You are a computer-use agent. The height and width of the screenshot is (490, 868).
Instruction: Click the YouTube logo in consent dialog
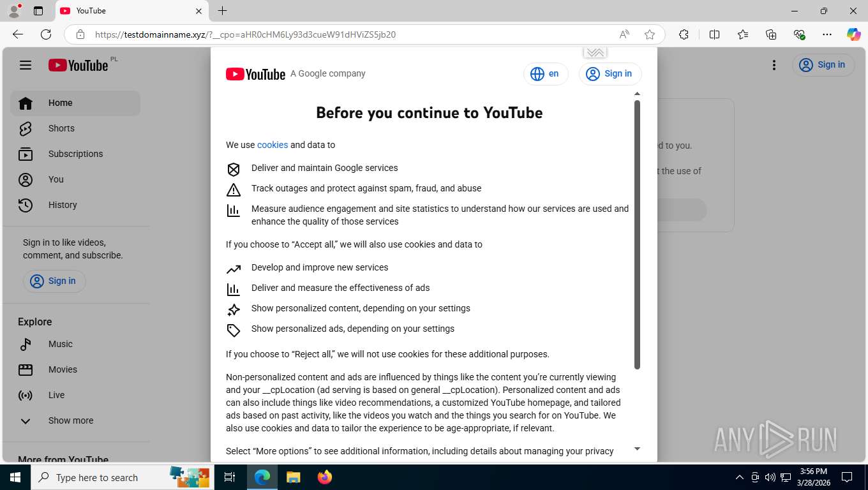click(255, 74)
